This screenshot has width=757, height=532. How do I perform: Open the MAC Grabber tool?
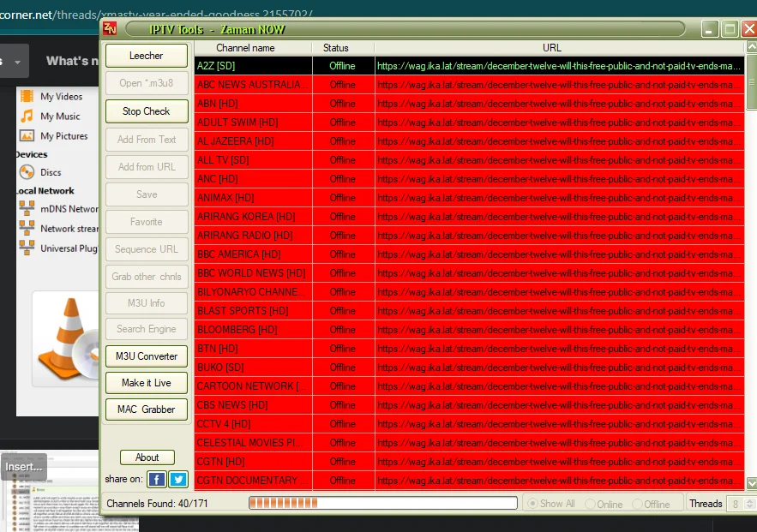(x=147, y=409)
